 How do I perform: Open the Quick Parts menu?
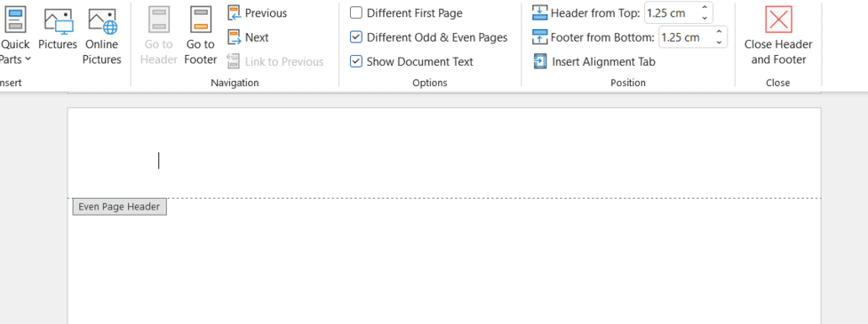pyautogui.click(x=15, y=36)
